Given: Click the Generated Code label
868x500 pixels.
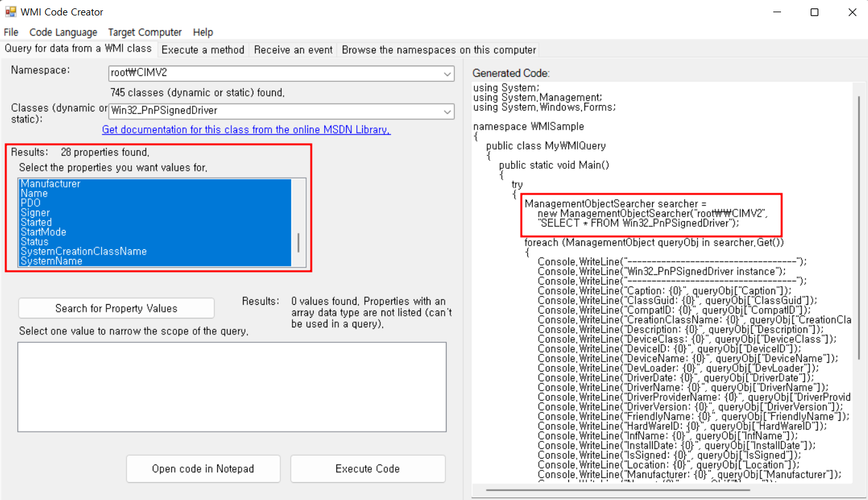Looking at the screenshot, I should 511,73.
